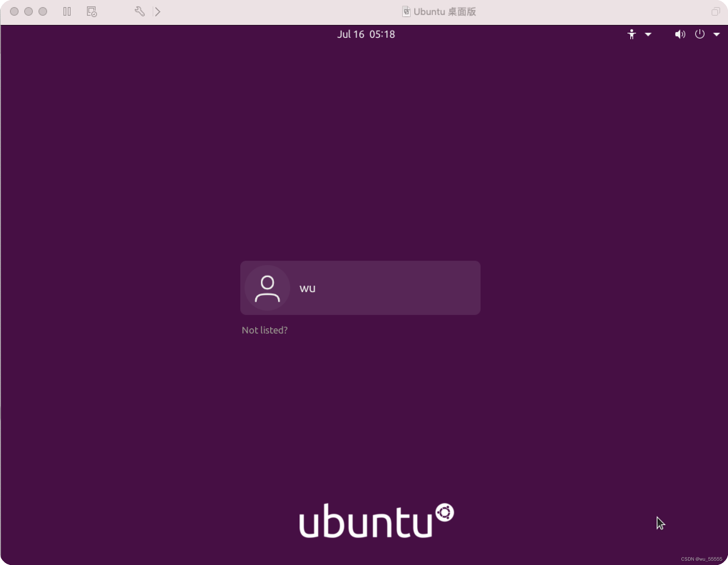This screenshot has width=728, height=565.
Task: Click the volume speaker icon
Action: click(680, 34)
